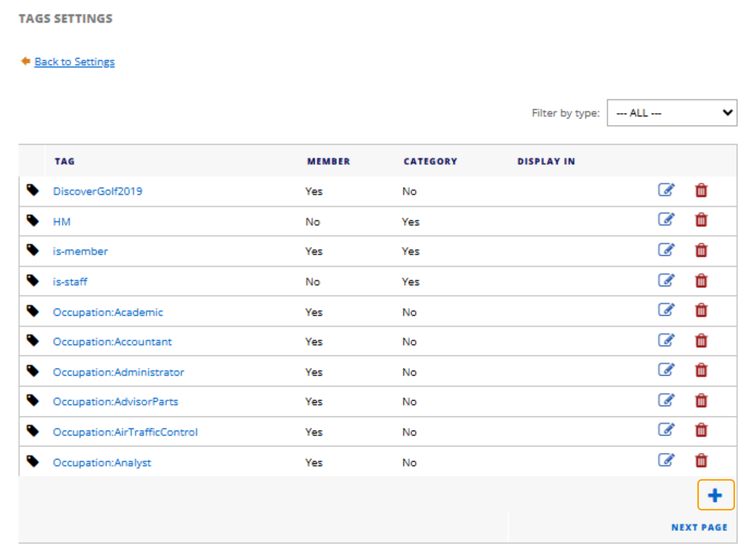Screen dimensions: 754x560
Task: Delete Occupation:Accountant with trash icon
Action: (x=701, y=341)
